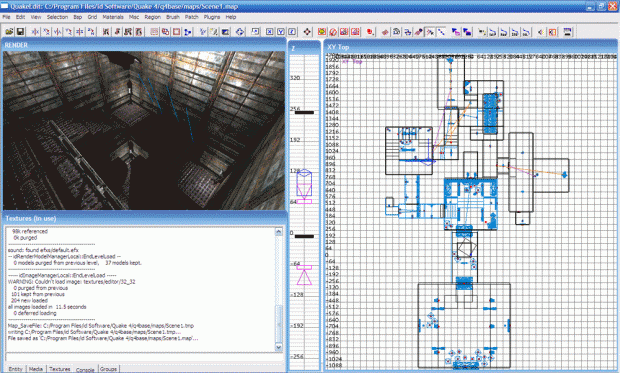Rotate selection around the Z axis
Screen dimensions: 620x373
tap(91, 32)
